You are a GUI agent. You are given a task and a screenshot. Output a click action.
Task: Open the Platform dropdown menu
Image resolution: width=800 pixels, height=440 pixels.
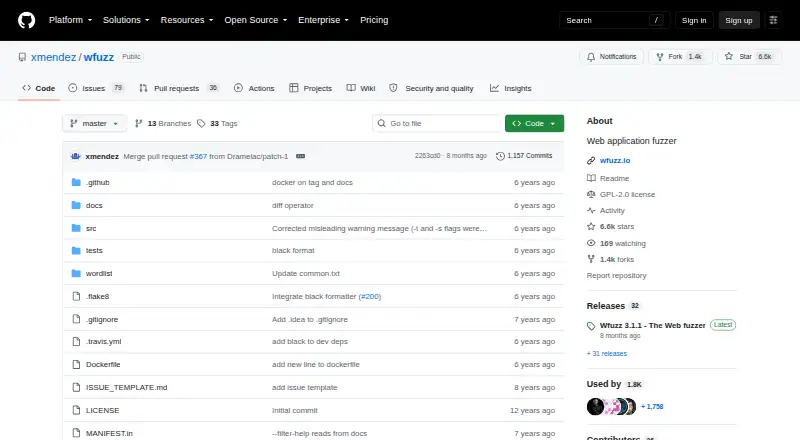point(70,20)
